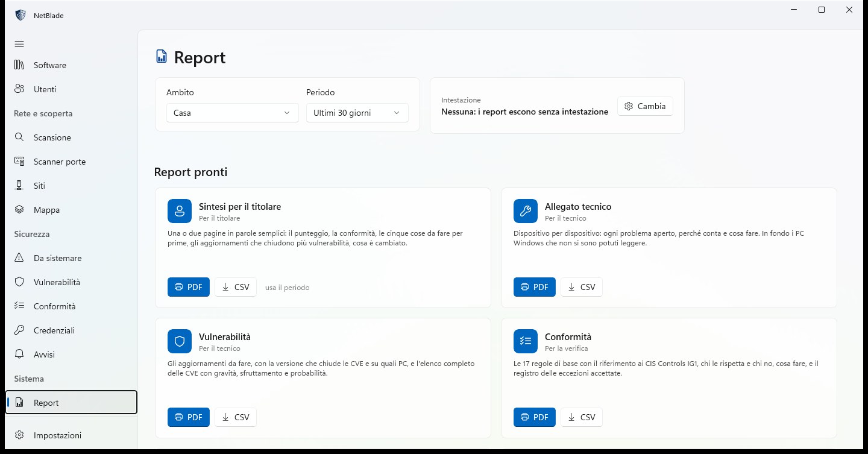The height and width of the screenshot is (454, 868).
Task: Click the Conformità card checklist icon
Action: [525, 341]
